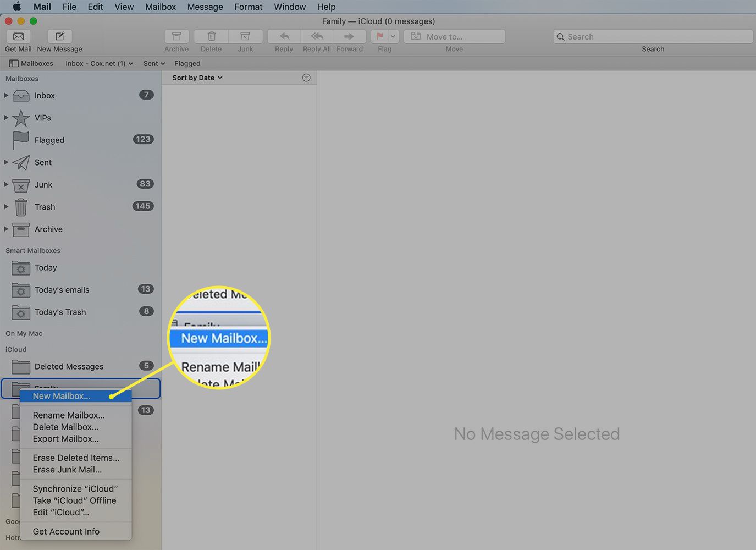This screenshot has height=550, width=756.
Task: Open the Inbox - Cox.net favorites dropdown
Action: tap(99, 63)
